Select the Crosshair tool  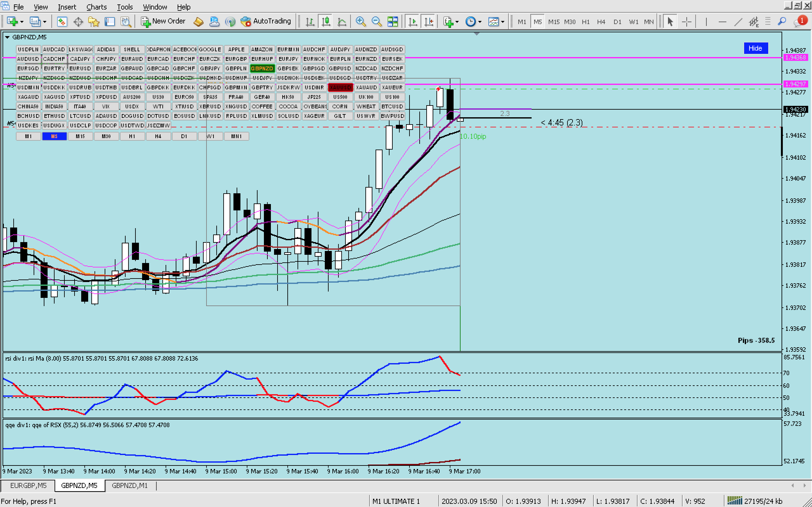(686, 22)
